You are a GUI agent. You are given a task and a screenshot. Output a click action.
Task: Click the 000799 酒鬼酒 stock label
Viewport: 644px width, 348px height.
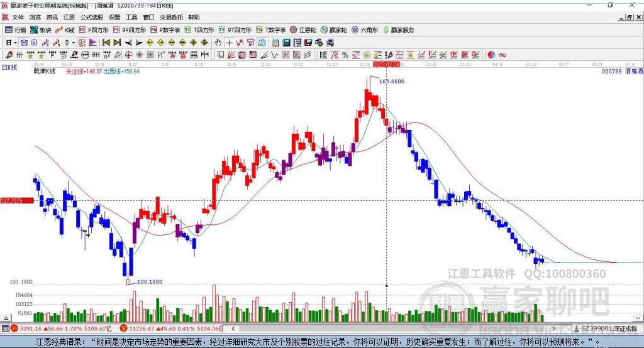tap(622, 72)
